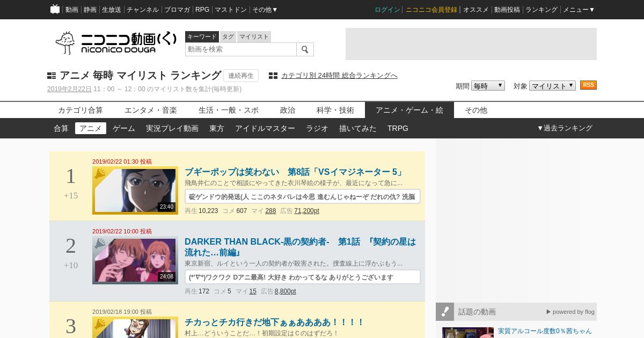Open the 政治 category tab
Viewport: 644px width, 338px height.
(288, 110)
